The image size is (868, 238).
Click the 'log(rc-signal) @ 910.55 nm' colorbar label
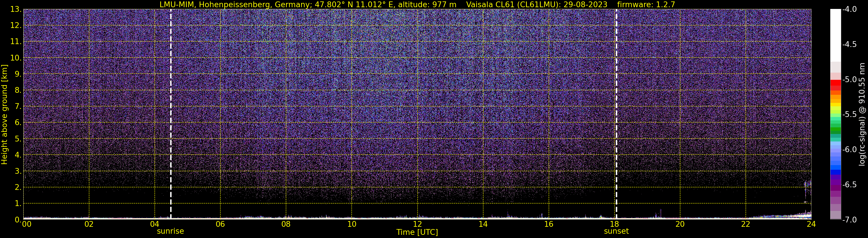pos(862,114)
